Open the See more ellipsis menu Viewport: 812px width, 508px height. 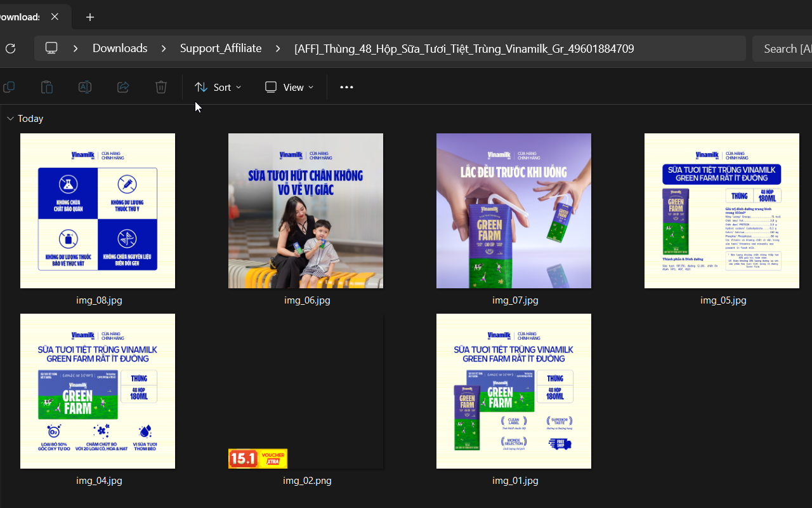(346, 87)
